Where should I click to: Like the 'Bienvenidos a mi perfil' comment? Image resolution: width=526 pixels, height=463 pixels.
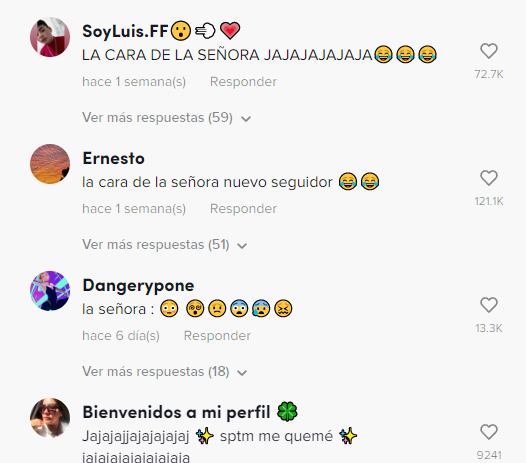point(489,432)
